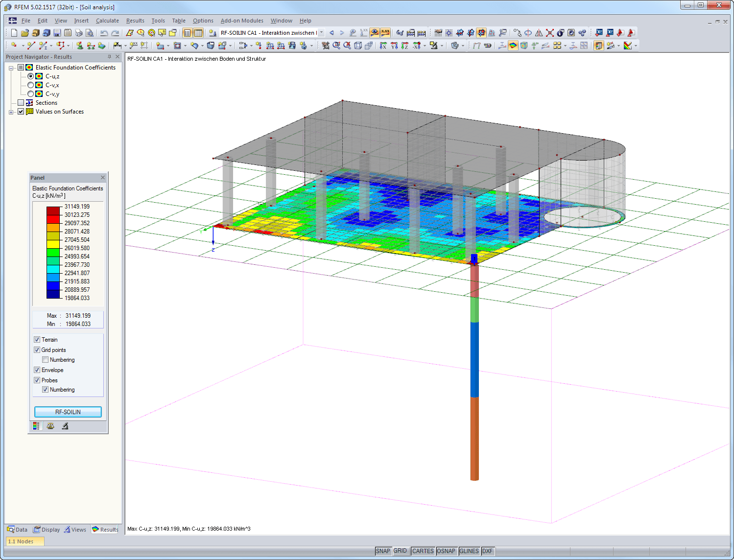
Task: Click the view in Z direction icon
Action: (405, 46)
